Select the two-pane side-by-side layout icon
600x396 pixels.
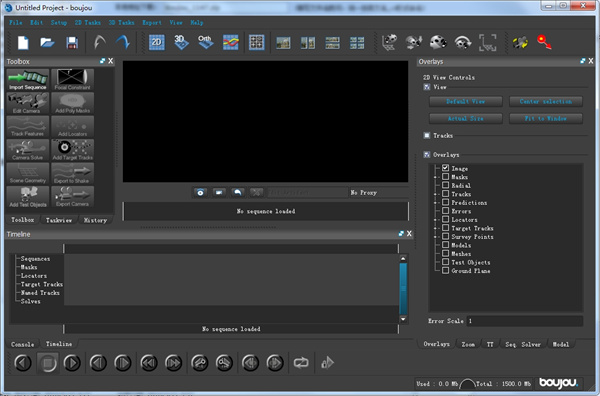click(x=308, y=42)
